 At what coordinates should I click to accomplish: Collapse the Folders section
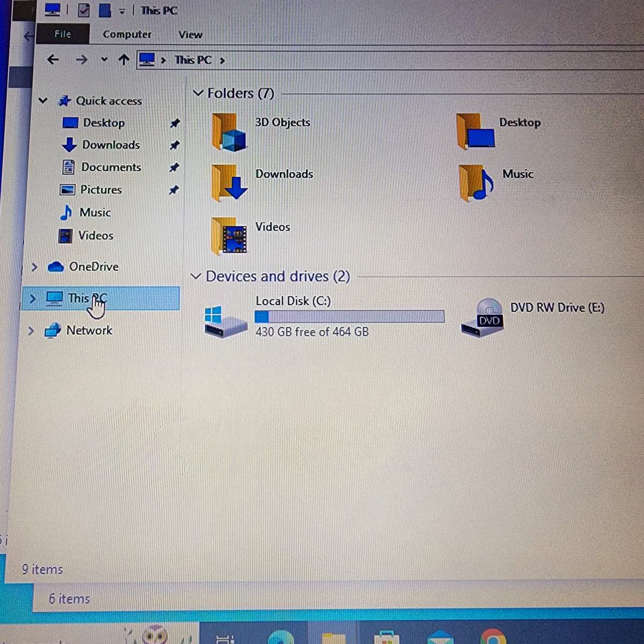(x=198, y=93)
